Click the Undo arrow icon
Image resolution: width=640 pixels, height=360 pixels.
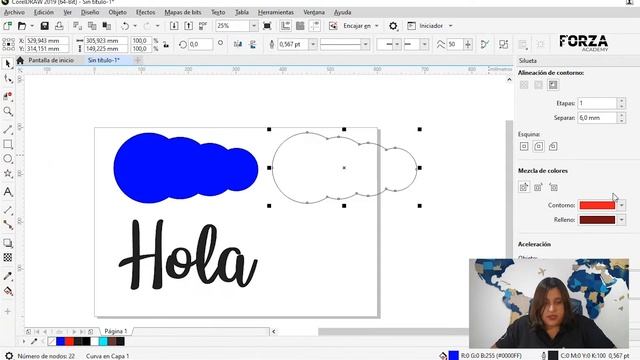[125, 26]
